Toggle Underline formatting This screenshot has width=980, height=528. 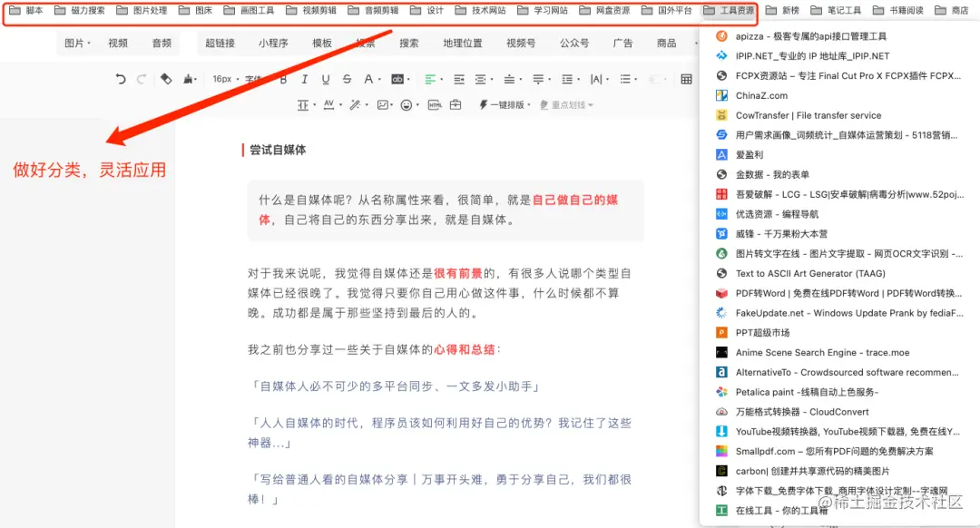pos(325,80)
